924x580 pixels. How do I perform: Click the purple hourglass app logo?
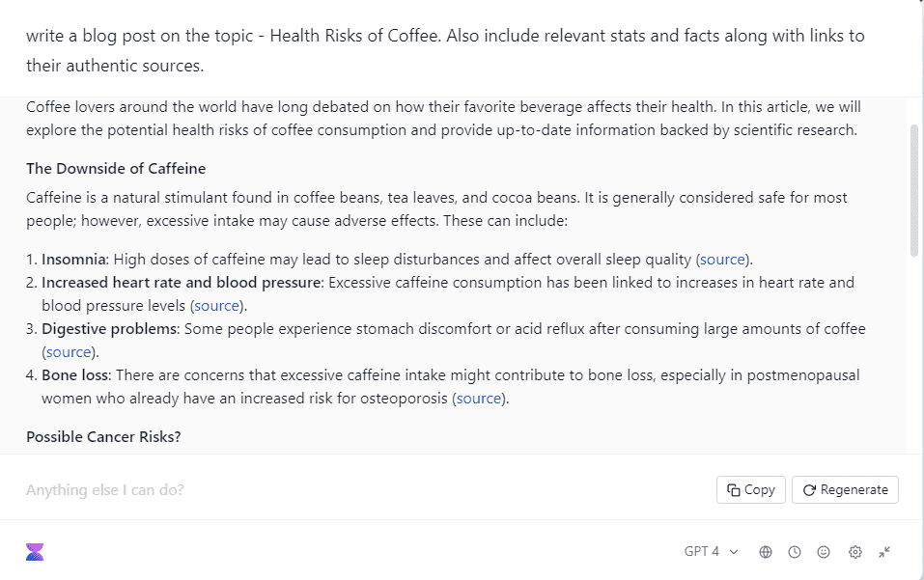coord(35,552)
